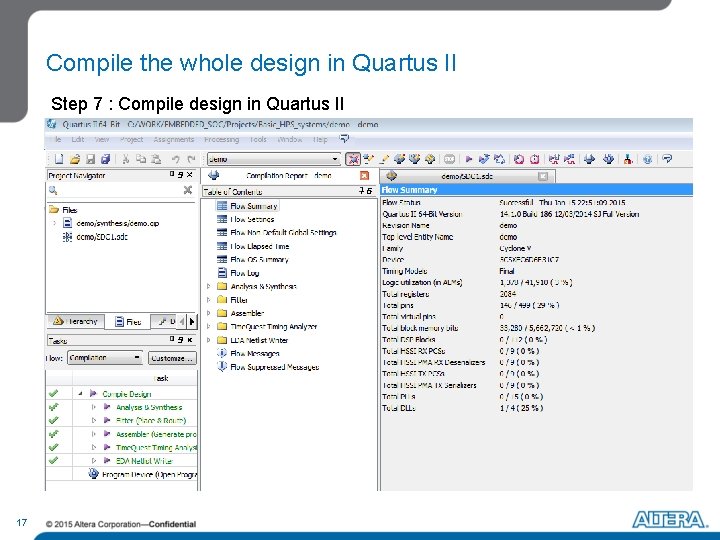Close the Compilation Report tab with red X
Viewport: 720px width, 540px height.
coord(365,175)
